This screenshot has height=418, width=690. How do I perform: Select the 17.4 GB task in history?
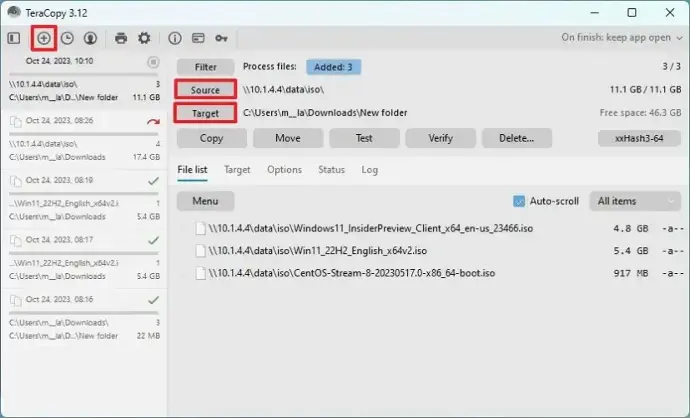tap(84, 139)
